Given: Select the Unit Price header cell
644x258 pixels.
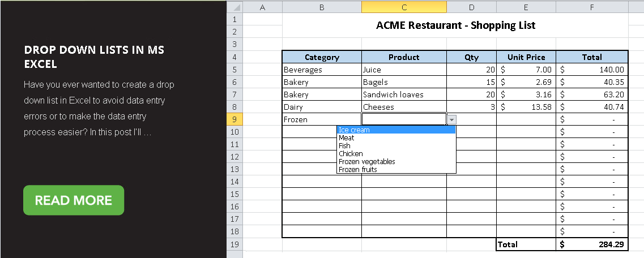Looking at the screenshot, I should tap(526, 57).
